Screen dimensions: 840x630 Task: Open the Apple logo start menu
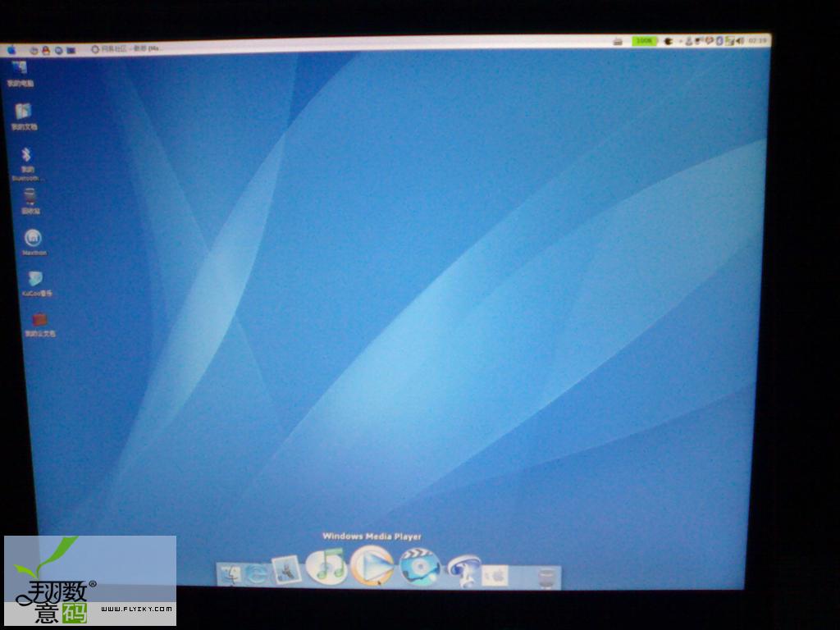(11, 50)
